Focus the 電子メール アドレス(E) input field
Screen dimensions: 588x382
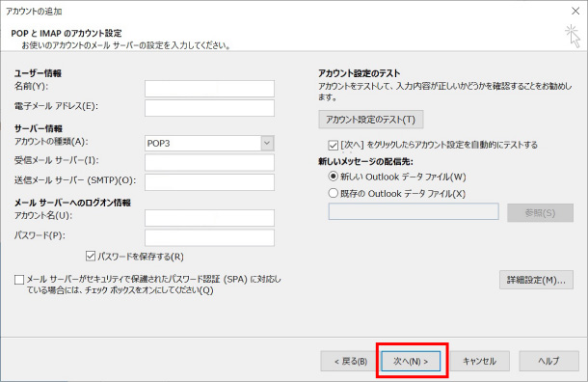[209, 108]
